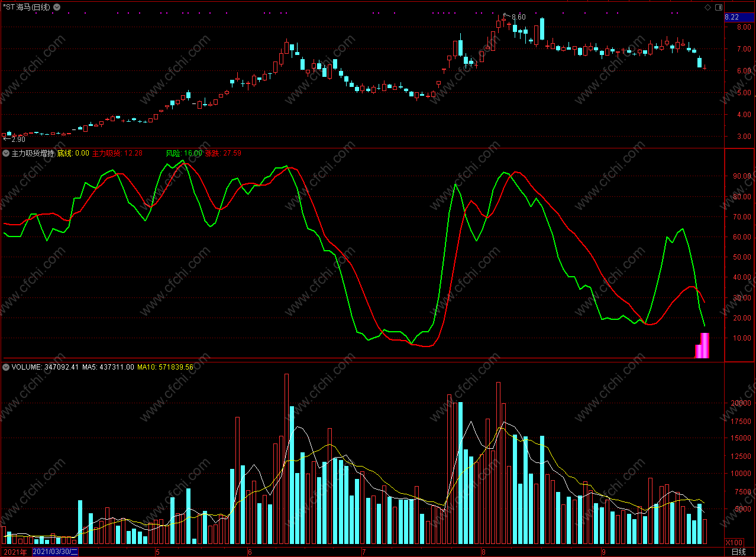Click the *ST 海马(日线) chart title

coord(26,7)
